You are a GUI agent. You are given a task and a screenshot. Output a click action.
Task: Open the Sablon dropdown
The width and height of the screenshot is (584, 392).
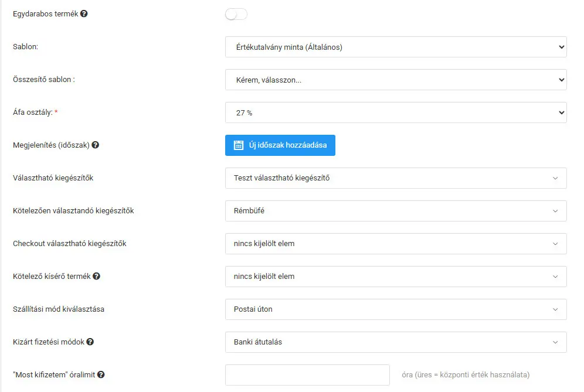tap(396, 47)
